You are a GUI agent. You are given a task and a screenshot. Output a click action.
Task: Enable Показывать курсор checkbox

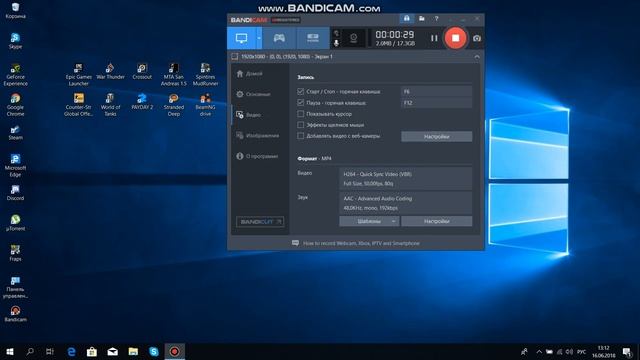coord(301,114)
